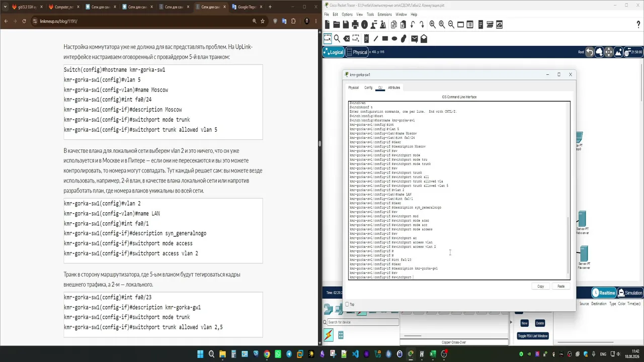Choose the Resize Shape tool
Viewport: 644px width, 362px height.
click(x=356, y=38)
